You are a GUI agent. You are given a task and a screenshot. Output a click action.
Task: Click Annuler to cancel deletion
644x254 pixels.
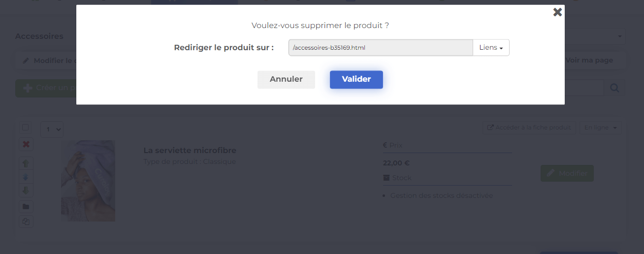click(x=286, y=79)
